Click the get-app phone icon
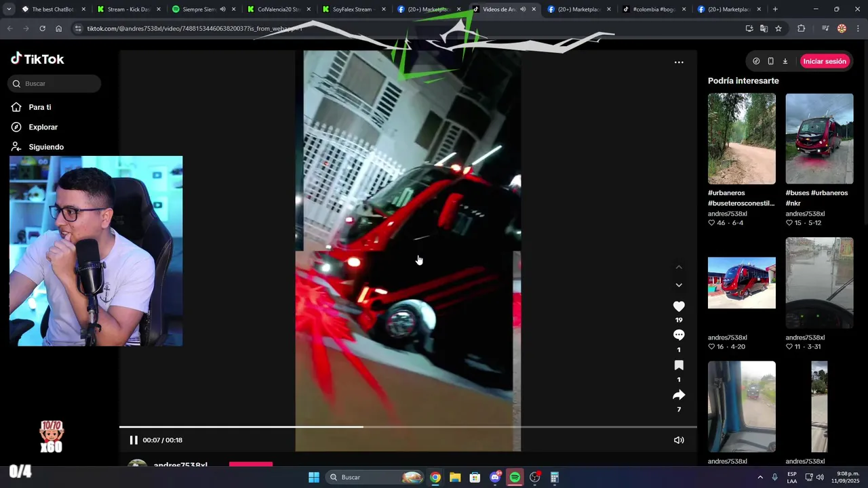The width and height of the screenshot is (868, 488). 770,61
